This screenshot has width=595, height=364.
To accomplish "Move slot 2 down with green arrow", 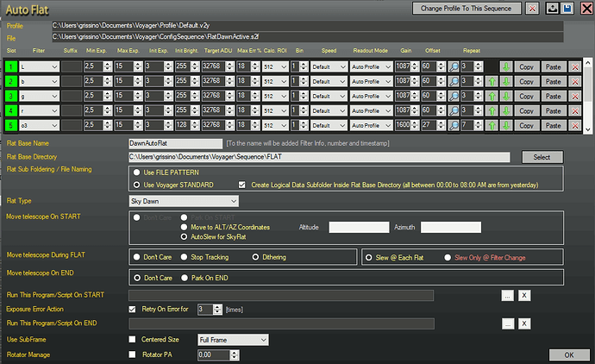I will [x=506, y=81].
